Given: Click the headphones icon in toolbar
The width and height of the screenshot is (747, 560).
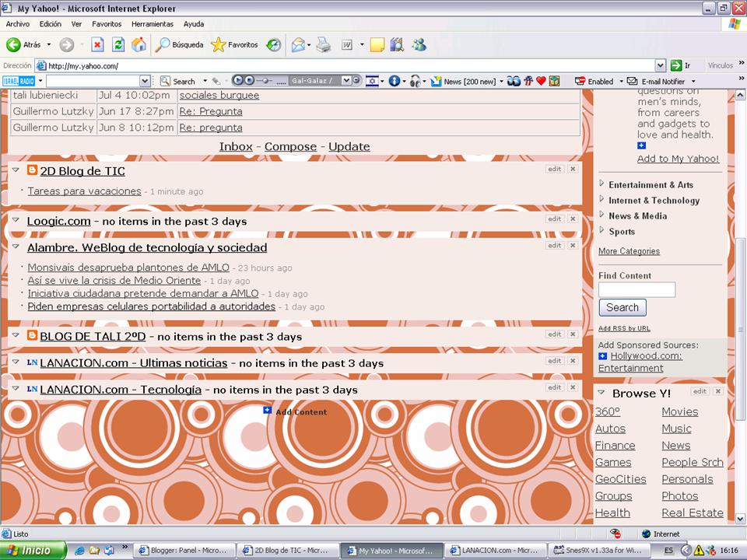Looking at the screenshot, I should pyautogui.click(x=416, y=81).
